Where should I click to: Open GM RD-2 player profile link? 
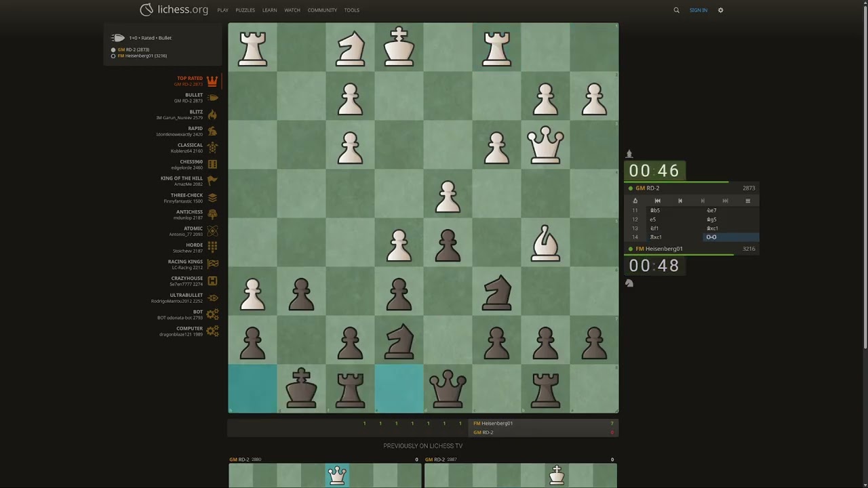click(x=648, y=188)
